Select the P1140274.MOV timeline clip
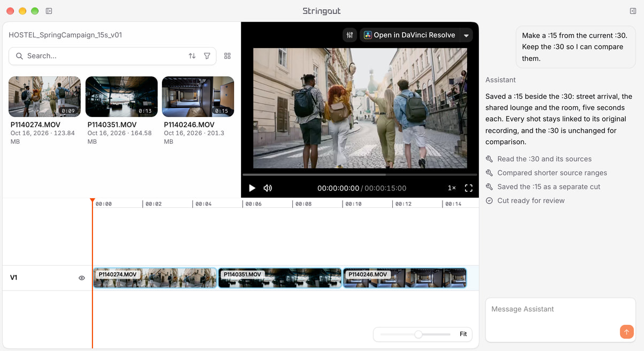Viewport: 644px width, 351px height. (x=155, y=278)
